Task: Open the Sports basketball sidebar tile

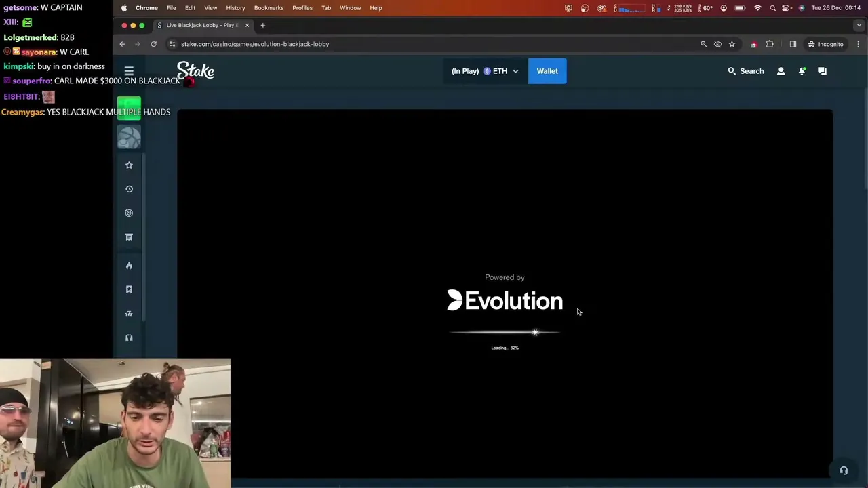Action: 129,138
